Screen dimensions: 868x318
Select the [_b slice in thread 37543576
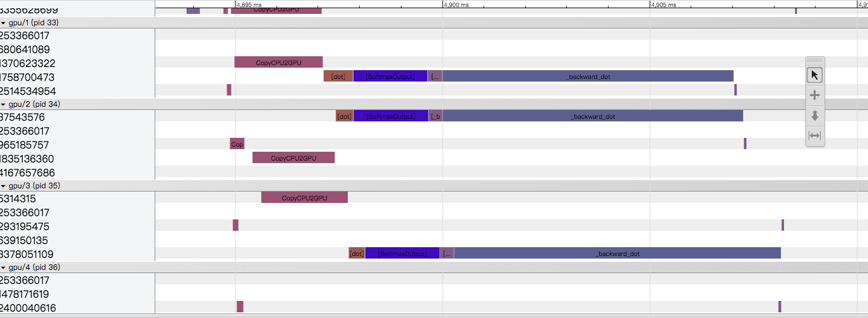click(436, 116)
